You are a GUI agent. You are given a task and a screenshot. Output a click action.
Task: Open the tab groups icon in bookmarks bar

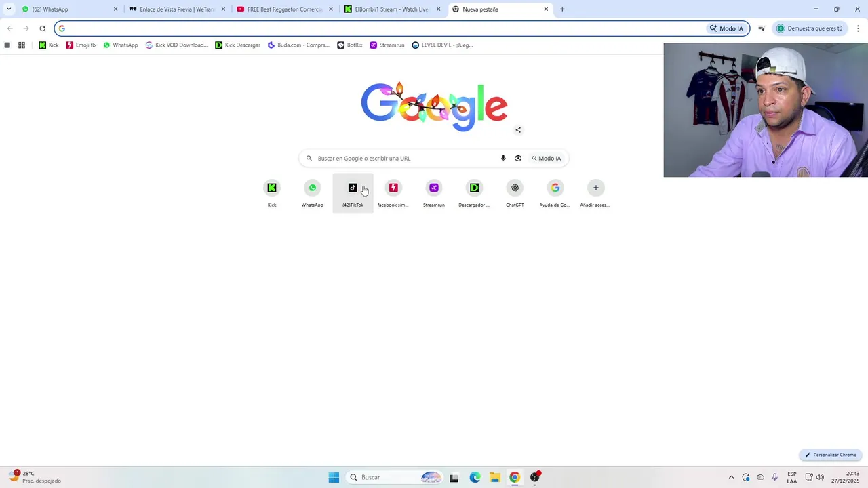(7, 45)
